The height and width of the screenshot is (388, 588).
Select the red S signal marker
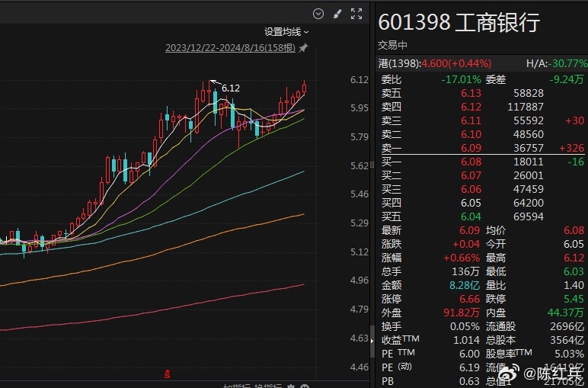point(168,374)
